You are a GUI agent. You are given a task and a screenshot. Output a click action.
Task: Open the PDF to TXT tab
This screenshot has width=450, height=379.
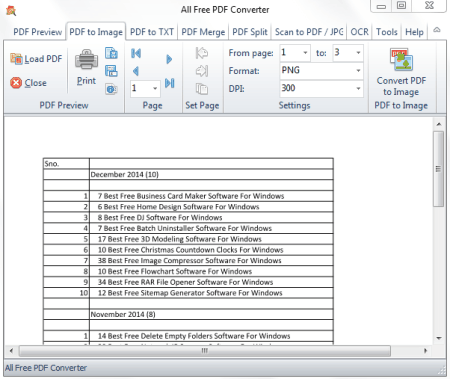tap(152, 32)
